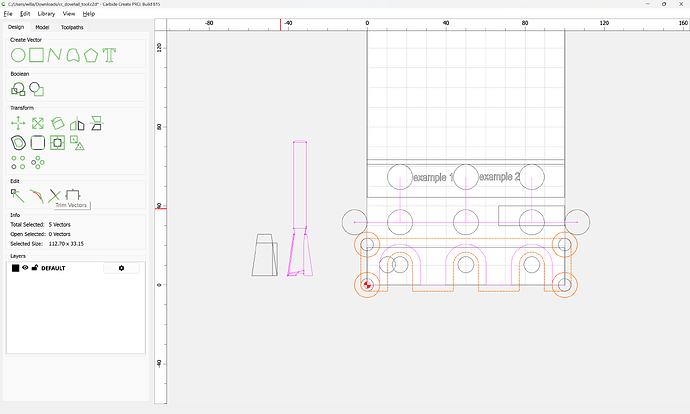This screenshot has width=690, height=414.
Task: Open the Offset Vectors tool
Action: coord(18,143)
